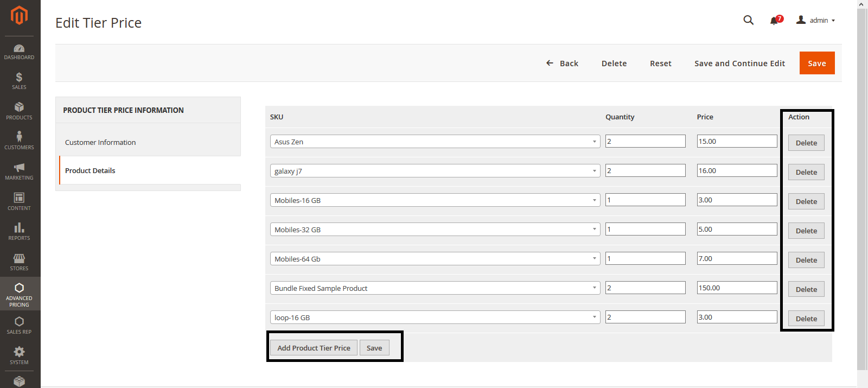
Task: Delete the Mobiles-64 Gb tier price row
Action: (x=806, y=260)
